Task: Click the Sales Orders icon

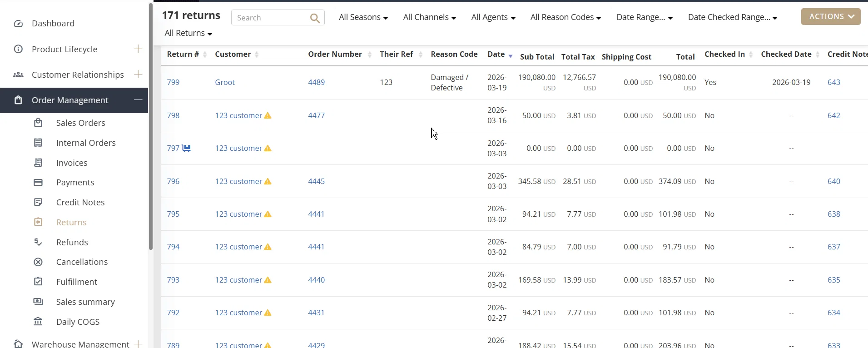Action: [38, 123]
